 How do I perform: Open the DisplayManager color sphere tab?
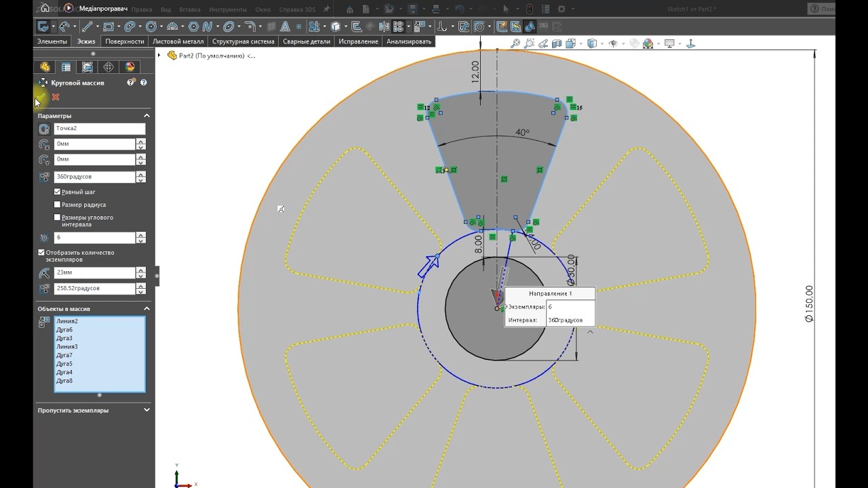pyautogui.click(x=130, y=67)
